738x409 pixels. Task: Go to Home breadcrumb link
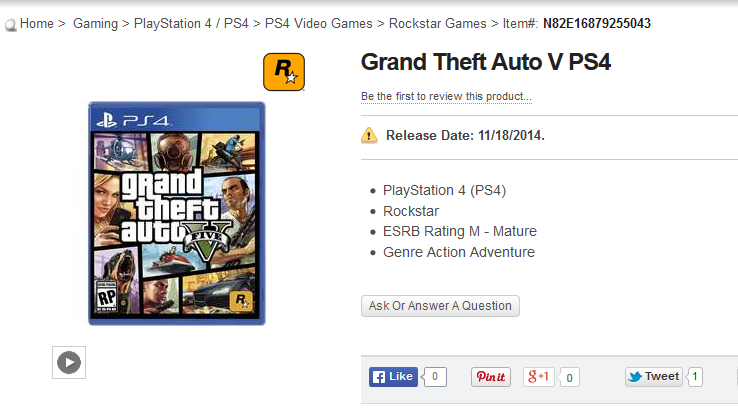[x=37, y=24]
